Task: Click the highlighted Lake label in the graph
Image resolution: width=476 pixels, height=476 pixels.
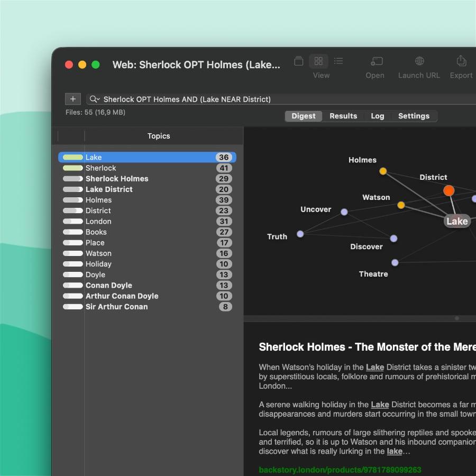Action: pyautogui.click(x=457, y=221)
